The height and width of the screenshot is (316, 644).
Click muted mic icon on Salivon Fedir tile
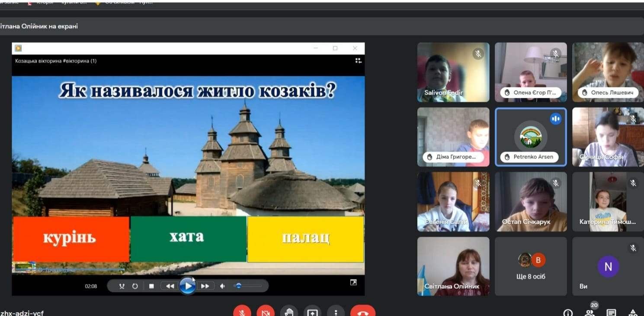pos(478,54)
